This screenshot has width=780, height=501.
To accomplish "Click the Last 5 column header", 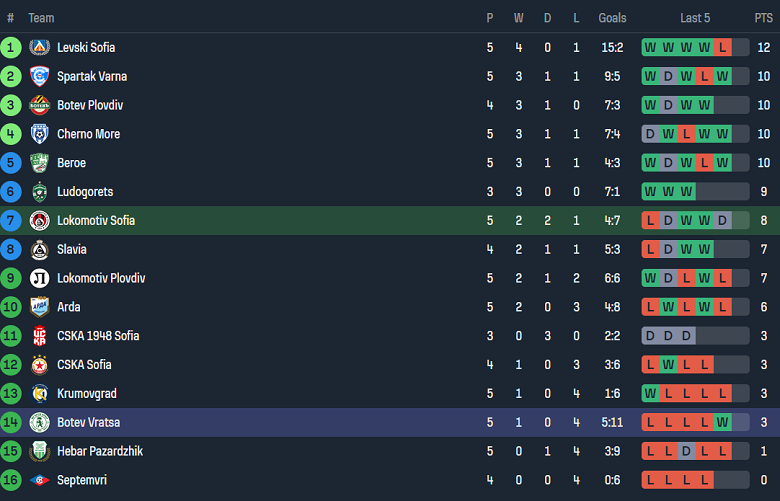I will coord(695,18).
